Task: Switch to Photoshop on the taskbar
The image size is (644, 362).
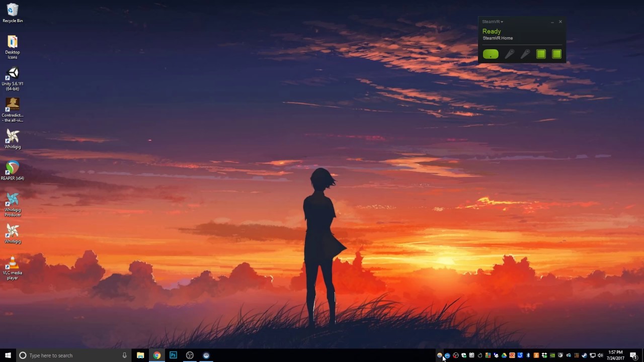Action: (x=173, y=355)
